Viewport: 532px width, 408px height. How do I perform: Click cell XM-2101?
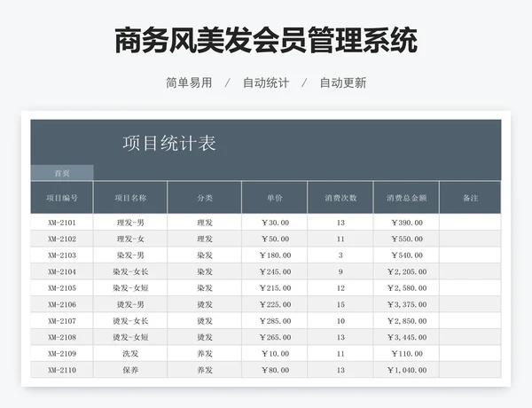click(x=62, y=223)
